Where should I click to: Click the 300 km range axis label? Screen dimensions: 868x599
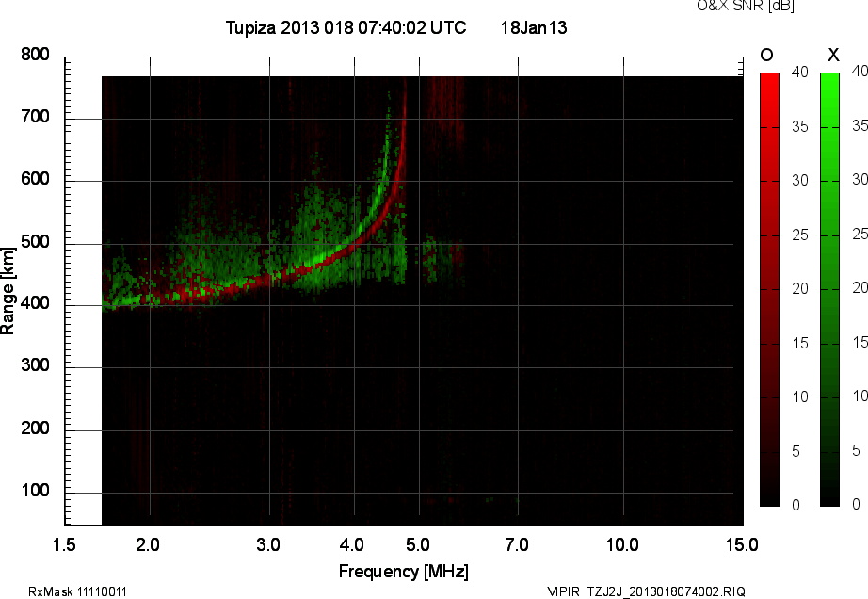(36, 365)
